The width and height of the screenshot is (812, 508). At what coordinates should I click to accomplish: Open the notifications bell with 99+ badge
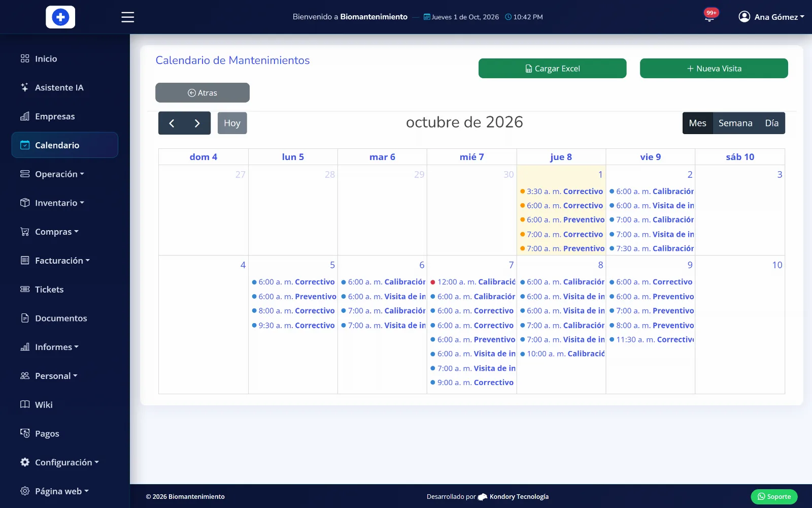[x=710, y=16]
